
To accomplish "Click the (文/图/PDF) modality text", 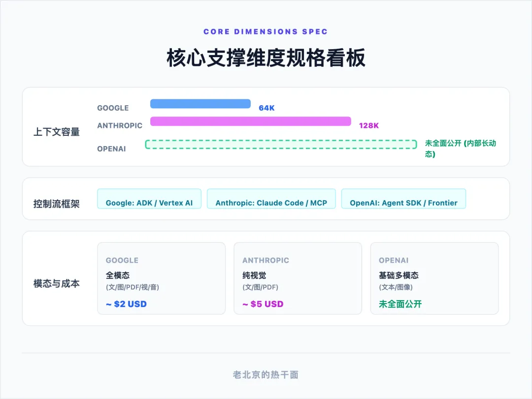I will coord(260,287).
